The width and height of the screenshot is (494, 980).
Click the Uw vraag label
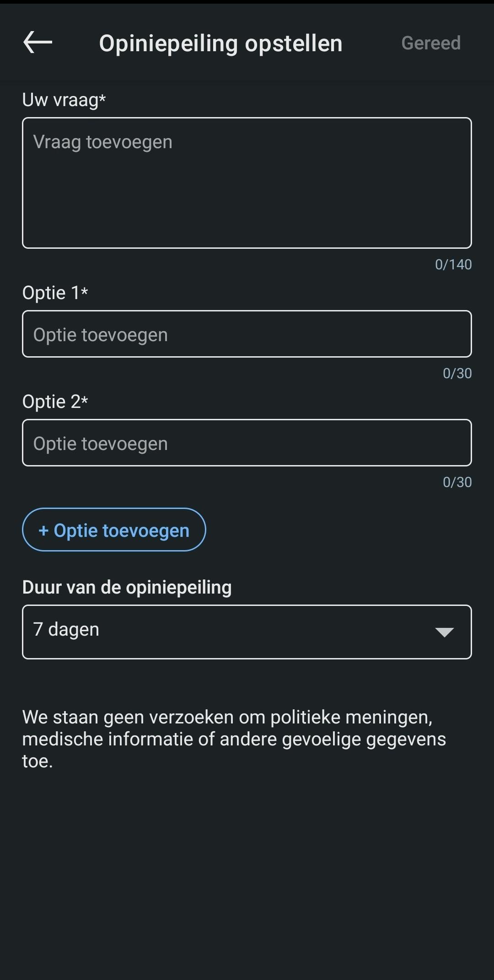60,100
